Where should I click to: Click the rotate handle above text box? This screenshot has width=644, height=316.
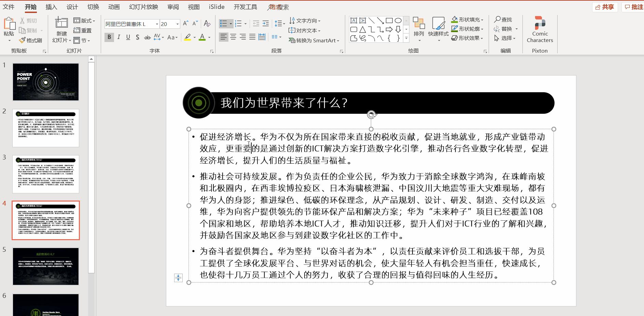tap(372, 115)
